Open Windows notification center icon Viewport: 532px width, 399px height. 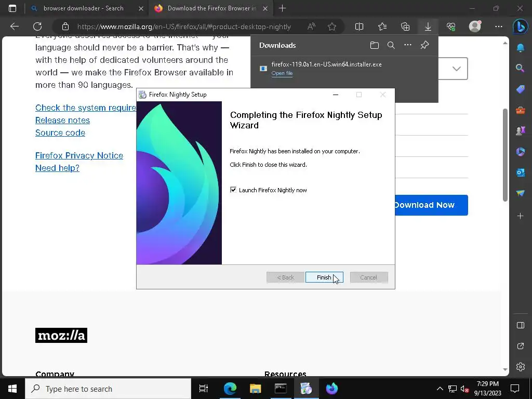tap(515, 389)
